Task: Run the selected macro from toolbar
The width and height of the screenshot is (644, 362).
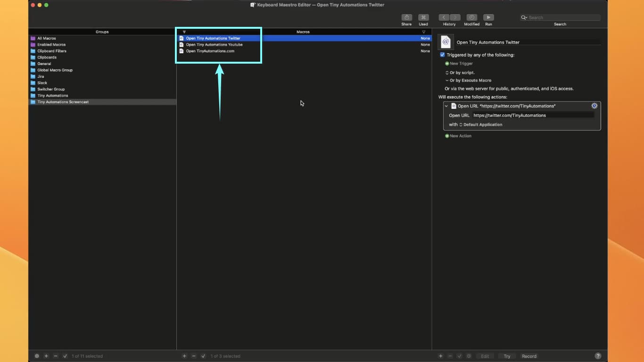Action: click(x=488, y=17)
